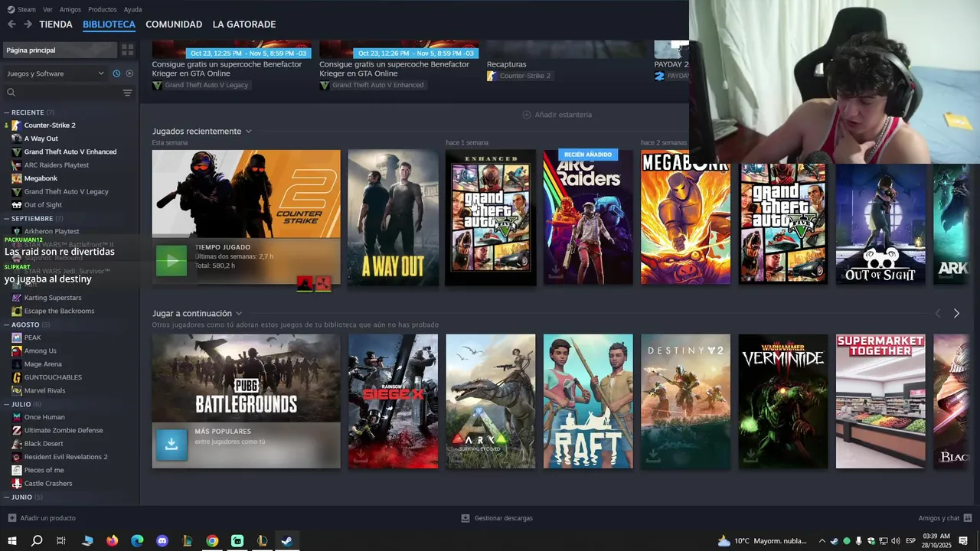The height and width of the screenshot is (551, 980).
Task: Open Raft cover in suggestions shelf
Action: point(588,401)
